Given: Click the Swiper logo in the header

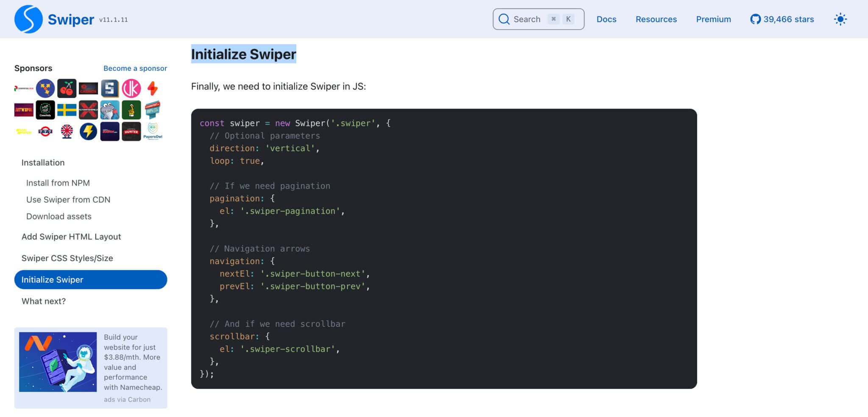Looking at the screenshot, I should (x=28, y=19).
